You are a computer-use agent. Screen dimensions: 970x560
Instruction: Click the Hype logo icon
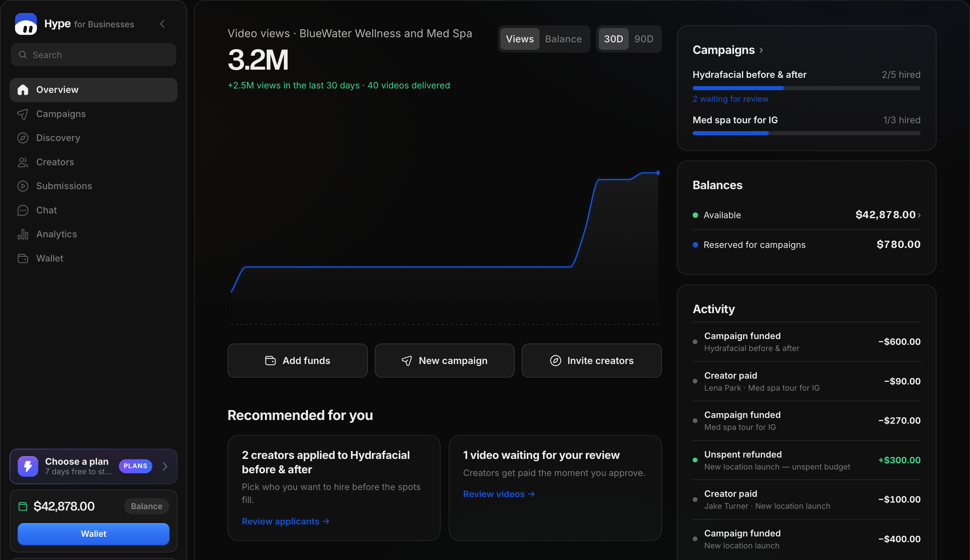[x=26, y=24]
